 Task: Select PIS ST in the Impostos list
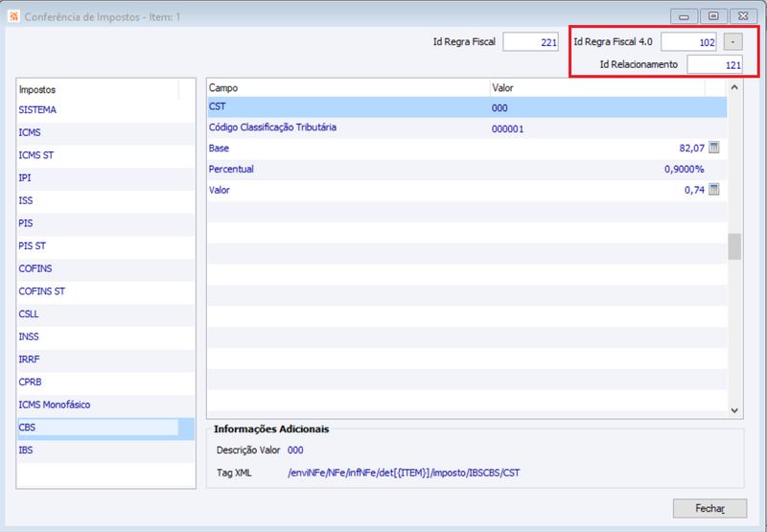click(x=105, y=246)
